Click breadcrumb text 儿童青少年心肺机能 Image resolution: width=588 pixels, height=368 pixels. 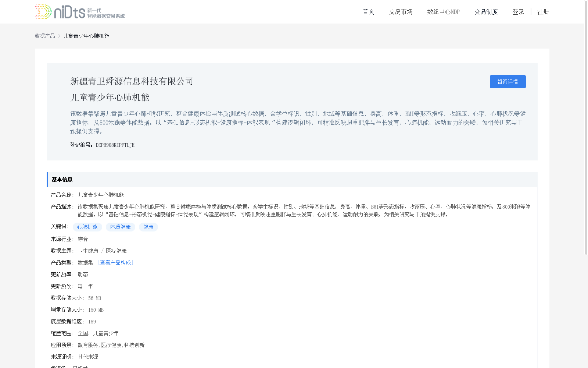tap(86, 36)
